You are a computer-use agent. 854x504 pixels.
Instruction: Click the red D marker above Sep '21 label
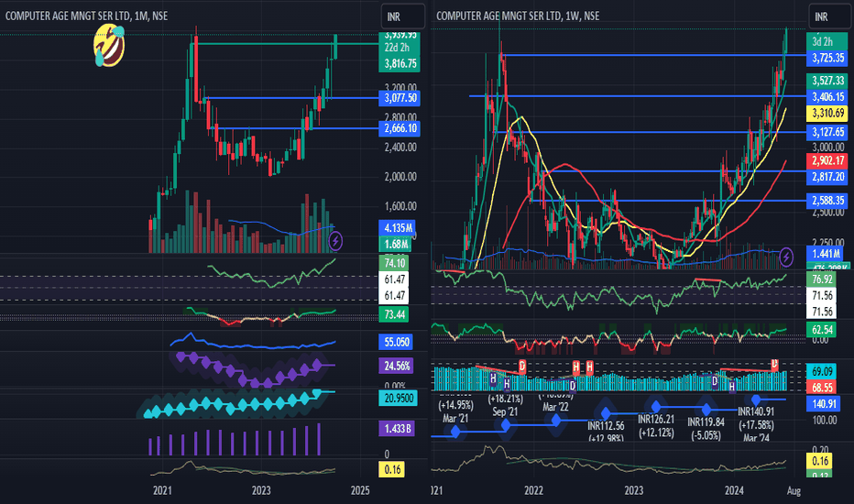[521, 366]
